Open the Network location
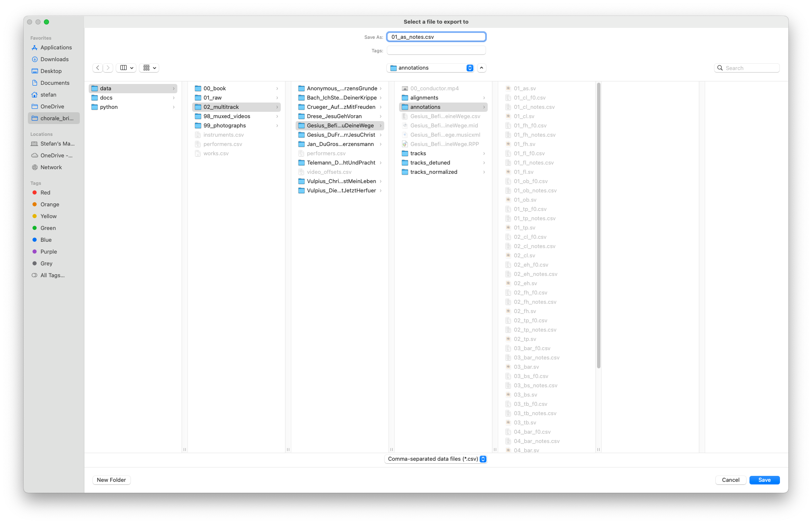Screen dimensions: 812x524 51,167
